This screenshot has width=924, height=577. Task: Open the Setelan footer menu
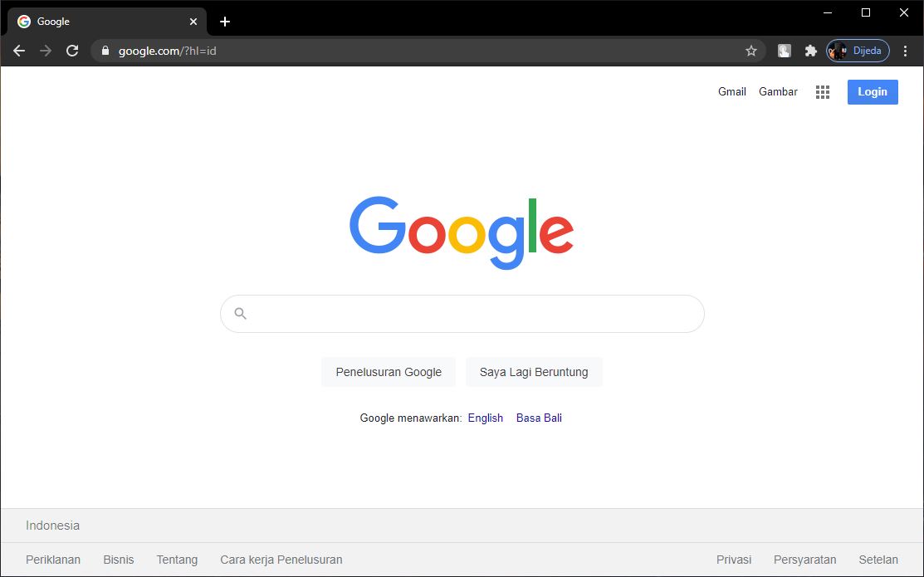point(878,560)
